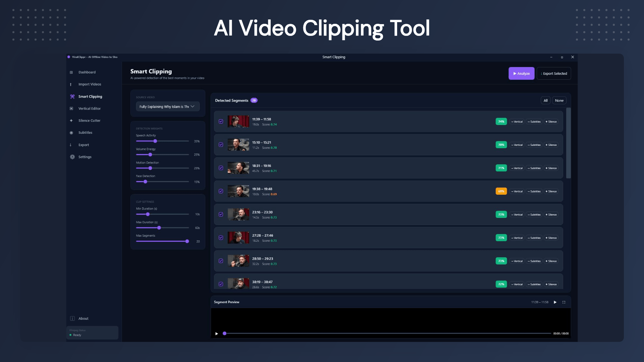Screen dimensions: 644x362
Task: Deselect the 28:50 – 29:23 segment
Action: [x=221, y=261]
